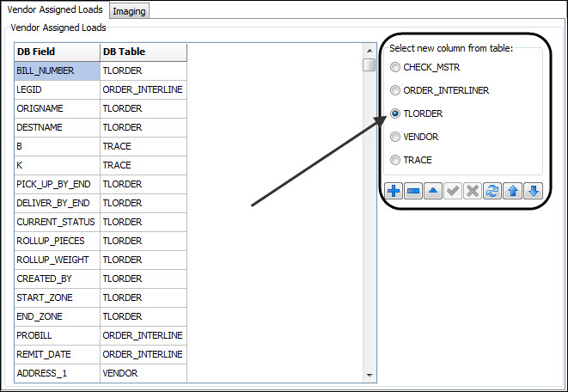Select the BILL_NUMBER field cell

tap(58, 70)
